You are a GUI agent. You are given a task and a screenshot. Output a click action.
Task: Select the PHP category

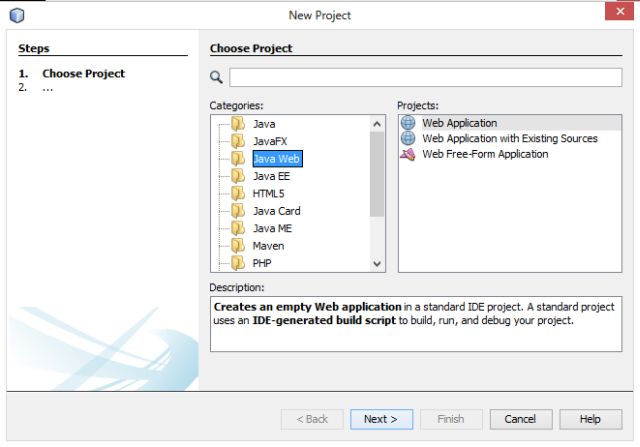pos(262,263)
